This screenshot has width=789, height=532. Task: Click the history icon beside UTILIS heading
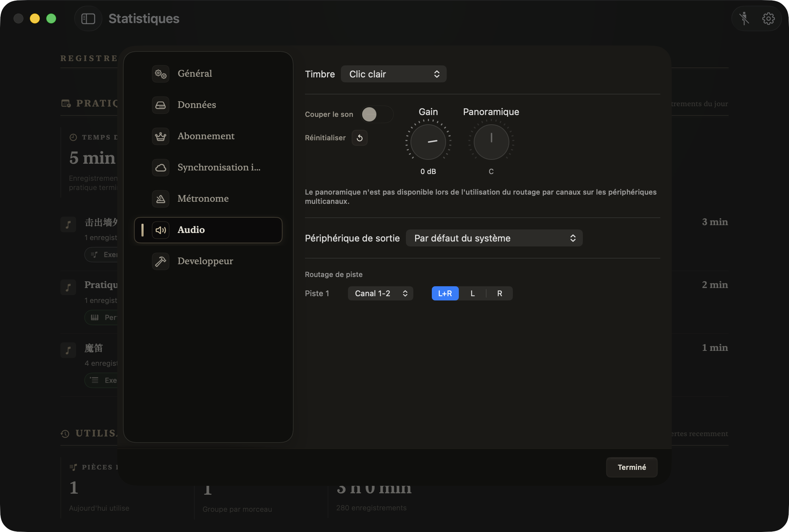coord(65,434)
